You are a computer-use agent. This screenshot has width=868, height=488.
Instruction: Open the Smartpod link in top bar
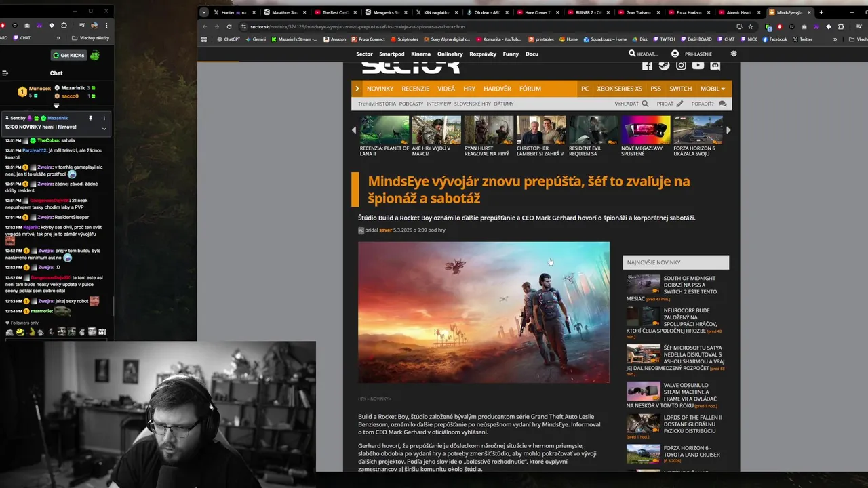392,54
